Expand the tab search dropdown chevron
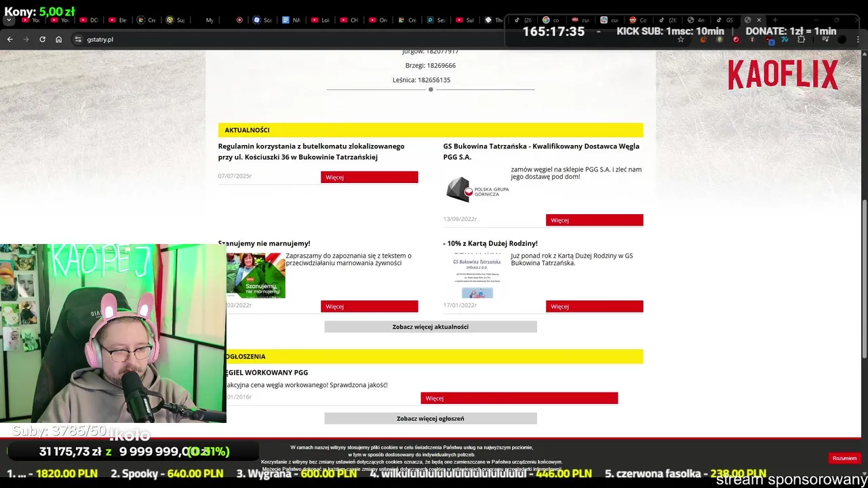 [9, 20]
